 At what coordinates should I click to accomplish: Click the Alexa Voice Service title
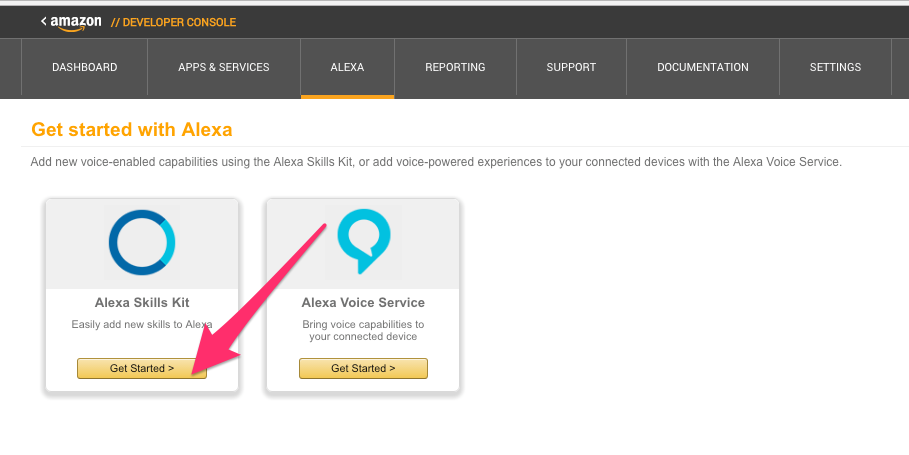pos(363,302)
